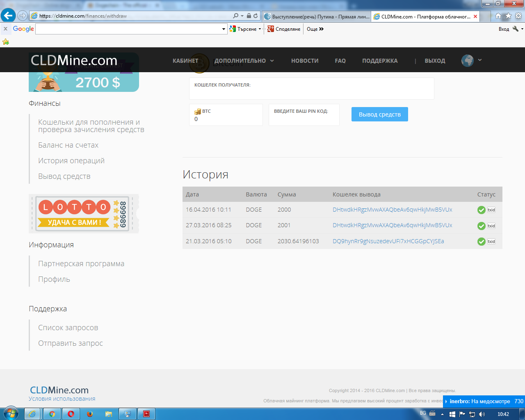Open Вывод средств sidebar link
The height and width of the screenshot is (420, 525).
(x=64, y=176)
